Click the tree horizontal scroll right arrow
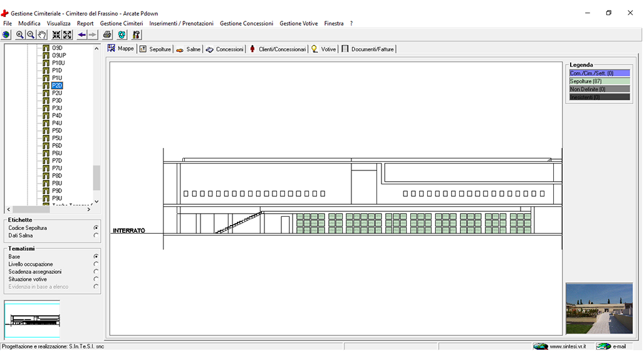The height and width of the screenshot is (361, 644). tap(89, 209)
